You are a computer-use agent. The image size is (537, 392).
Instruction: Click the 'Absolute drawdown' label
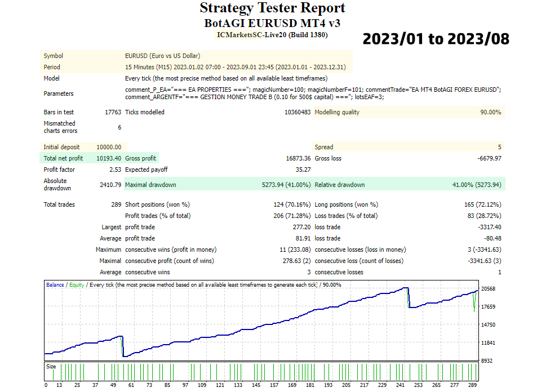coord(57,185)
